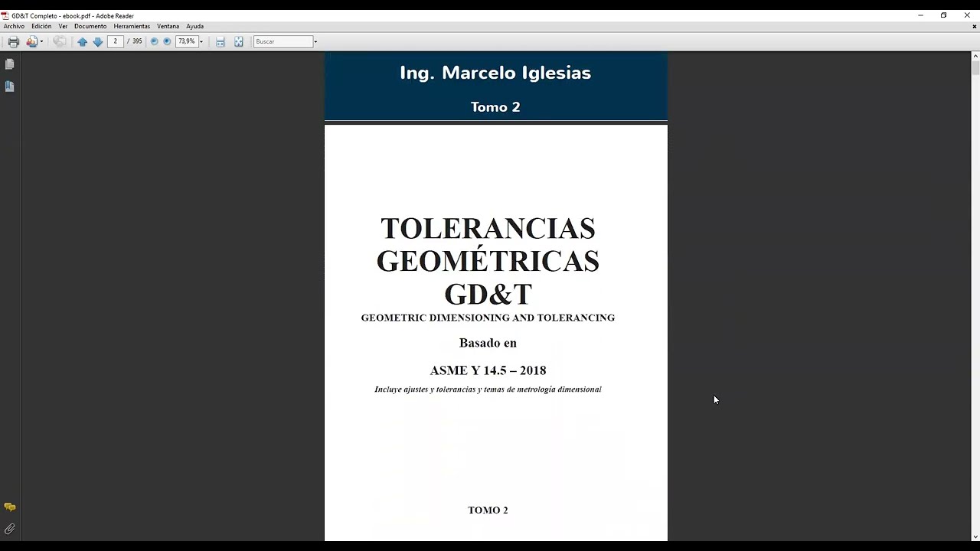Click the 'Ing. Marcelo Iglesias' header text
The height and width of the screenshot is (551, 980).
495,73
